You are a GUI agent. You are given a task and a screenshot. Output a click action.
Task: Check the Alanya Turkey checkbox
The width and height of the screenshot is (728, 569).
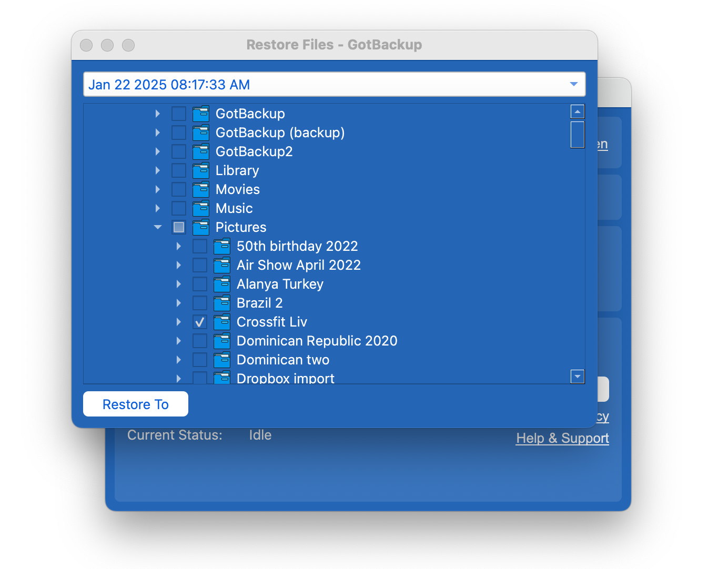click(200, 284)
